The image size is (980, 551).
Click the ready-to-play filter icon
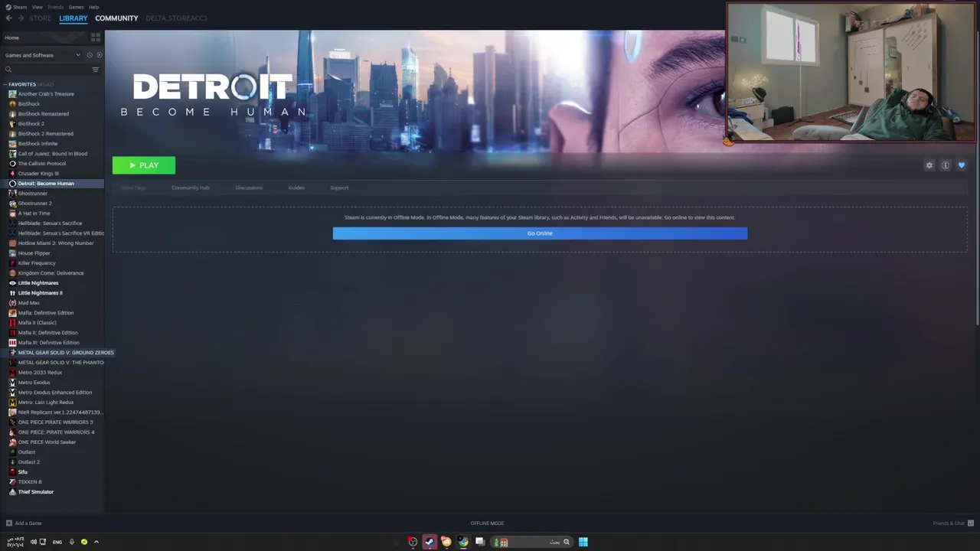tap(99, 55)
